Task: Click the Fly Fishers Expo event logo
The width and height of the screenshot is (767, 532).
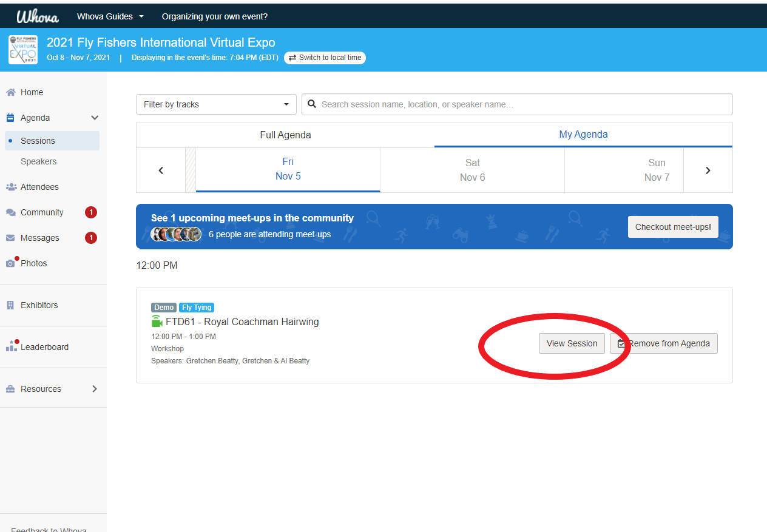Action: 23,50
